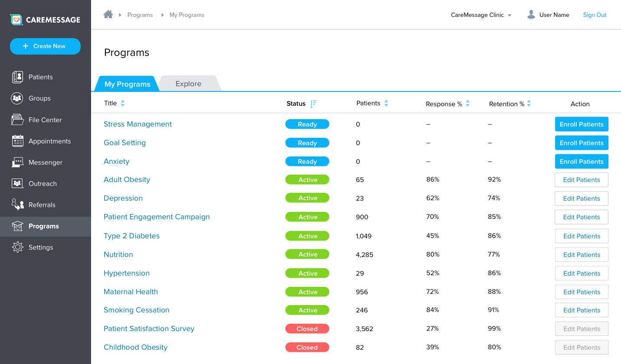Edit Patients for Nutrition
The width and height of the screenshot is (621, 364).
tap(582, 255)
